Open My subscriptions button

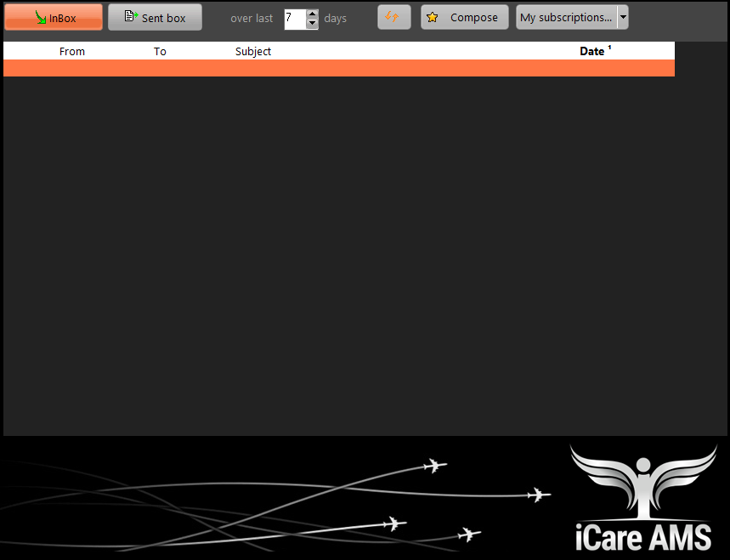[567, 17]
